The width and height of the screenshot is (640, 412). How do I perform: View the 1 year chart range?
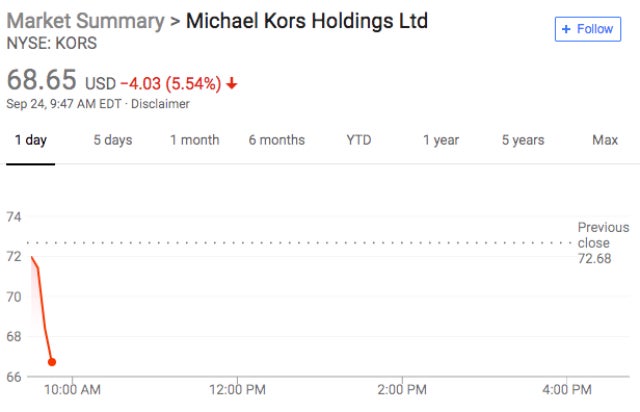click(x=440, y=140)
